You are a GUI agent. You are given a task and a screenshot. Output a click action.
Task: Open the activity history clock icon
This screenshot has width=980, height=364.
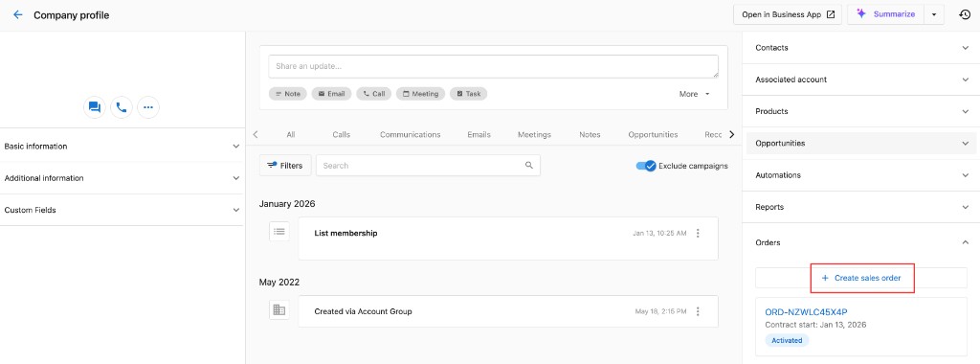click(965, 15)
